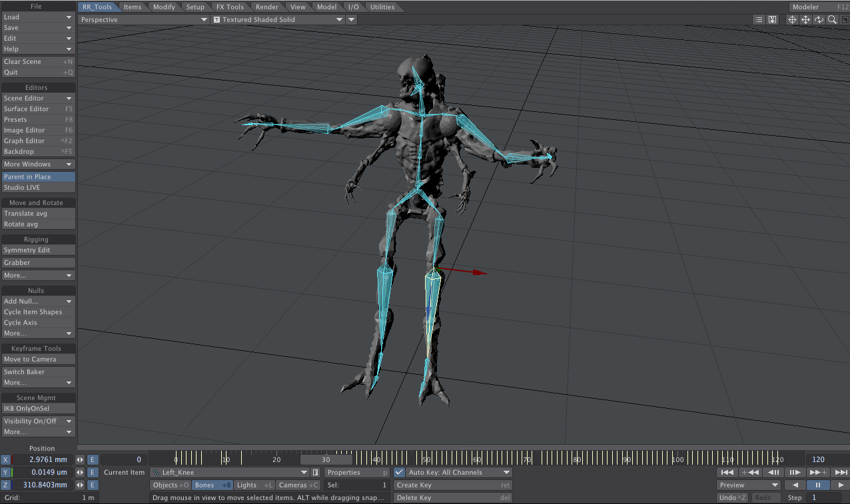
Task: Click the viewport center crosshair icon
Action: click(791, 19)
